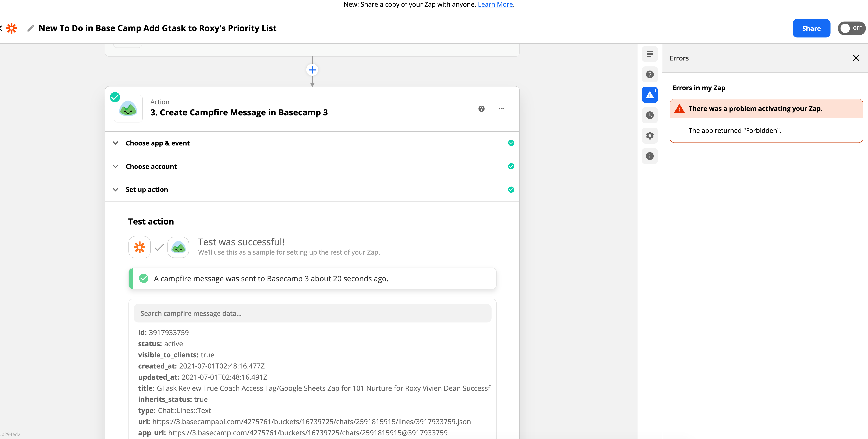The width and height of the screenshot is (868, 439).
Task: Click the green step-complete badge on action card
Action: tap(115, 97)
